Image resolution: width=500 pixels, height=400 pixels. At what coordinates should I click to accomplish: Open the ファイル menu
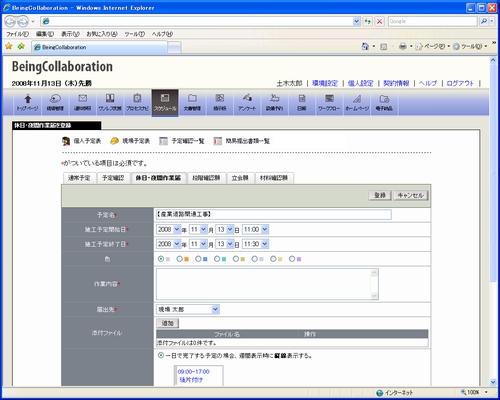pyautogui.click(x=17, y=34)
